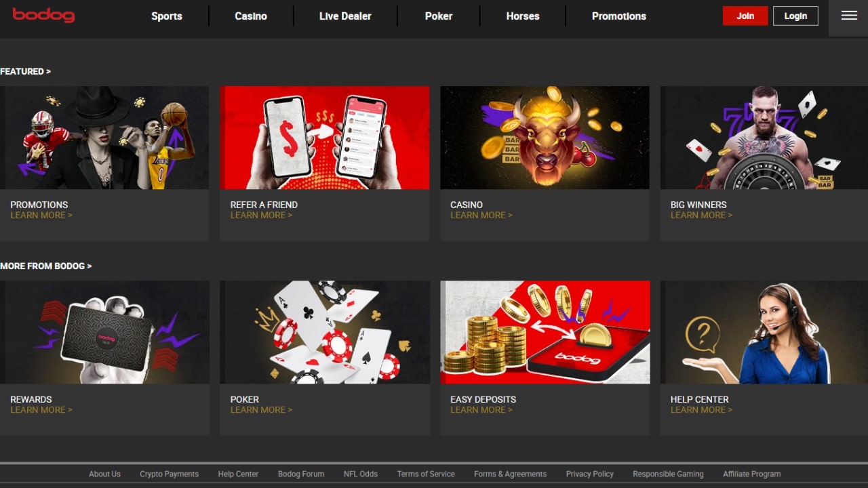
Task: Open the Terms of Service footer link
Action: (426, 474)
